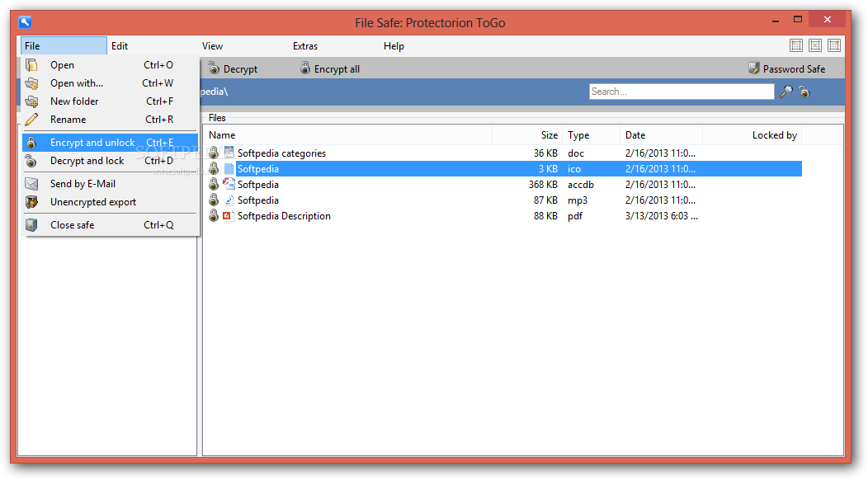Screen dimensions: 868x480
Task: Click the lock icon of the Softpedia mp3 file
Action: click(x=214, y=200)
